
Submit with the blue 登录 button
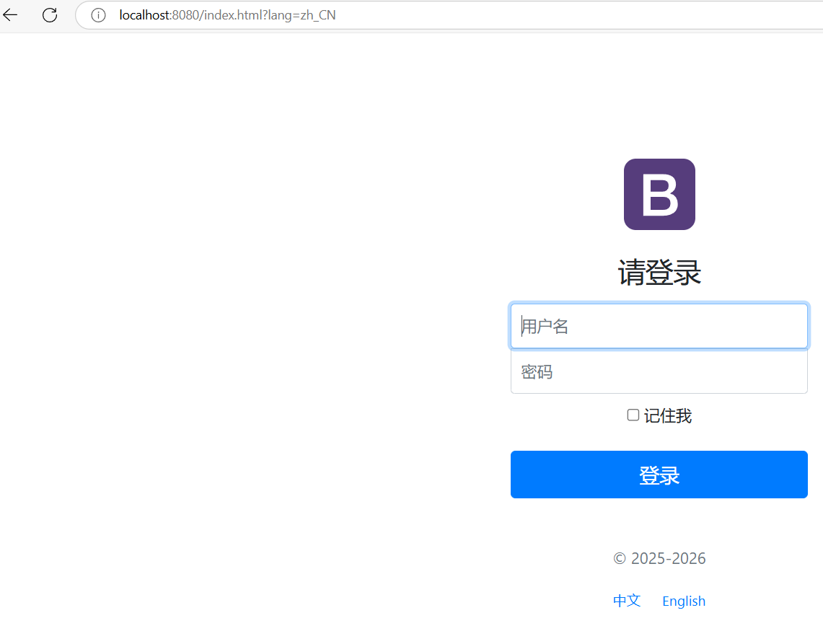tap(659, 475)
